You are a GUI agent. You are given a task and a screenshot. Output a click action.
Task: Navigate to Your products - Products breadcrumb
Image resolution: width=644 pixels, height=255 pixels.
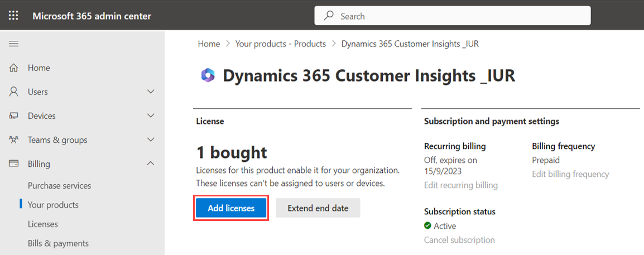[x=280, y=44]
